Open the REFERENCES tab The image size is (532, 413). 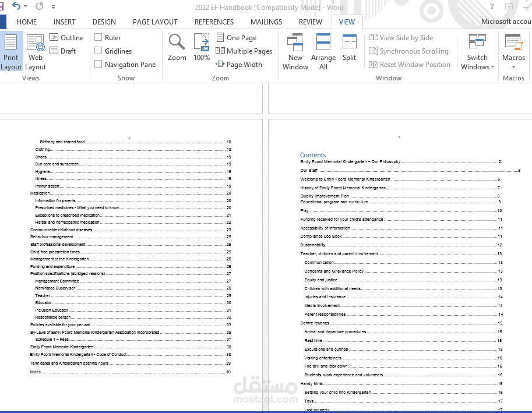point(214,22)
